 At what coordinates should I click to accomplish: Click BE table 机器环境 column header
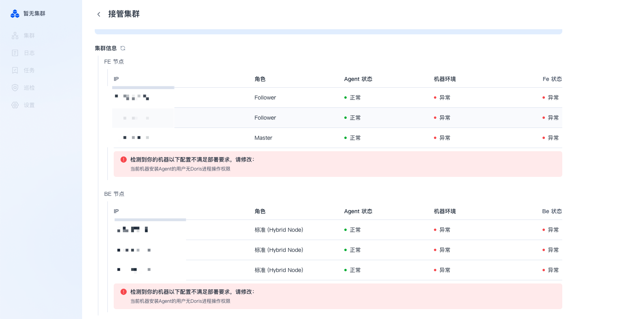tap(445, 211)
